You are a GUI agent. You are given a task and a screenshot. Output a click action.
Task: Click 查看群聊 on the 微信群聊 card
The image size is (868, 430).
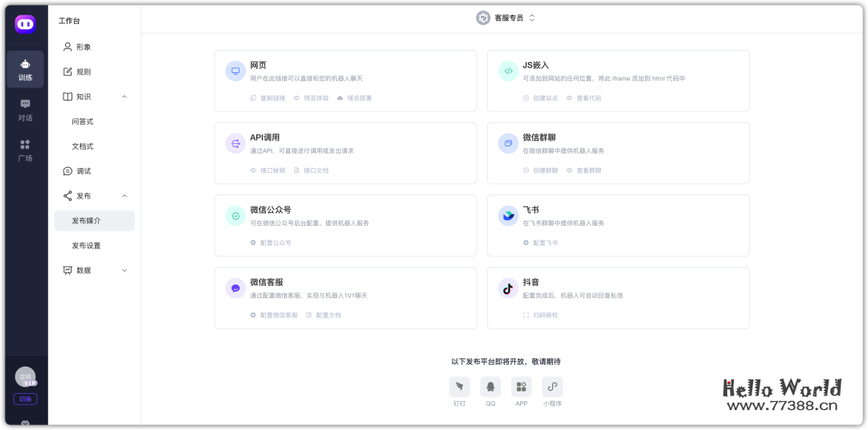[x=583, y=170]
